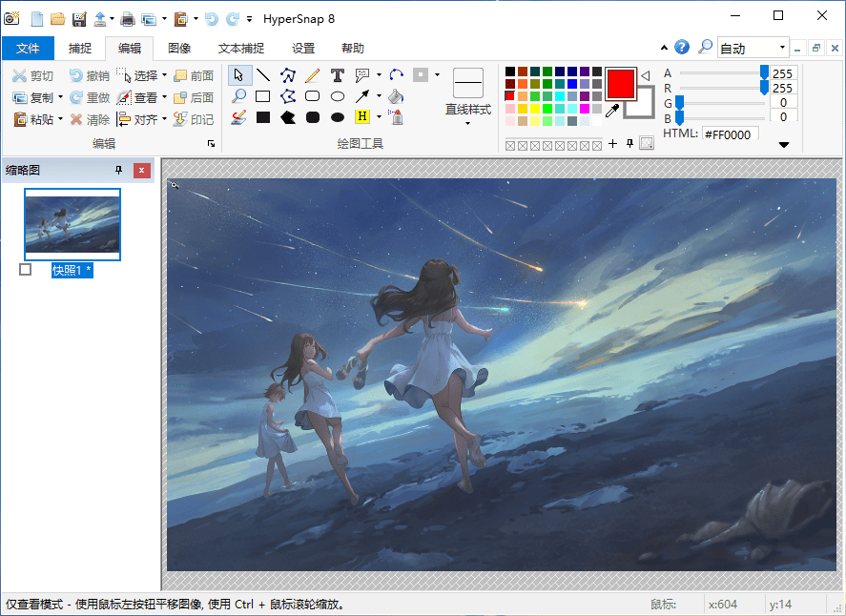Screen dimensions: 846x616
Task: Open the blue help question mark
Action: point(682,48)
